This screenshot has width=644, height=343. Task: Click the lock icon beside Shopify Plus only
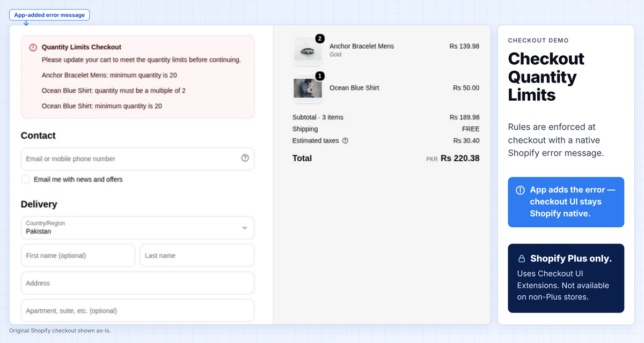click(x=521, y=259)
